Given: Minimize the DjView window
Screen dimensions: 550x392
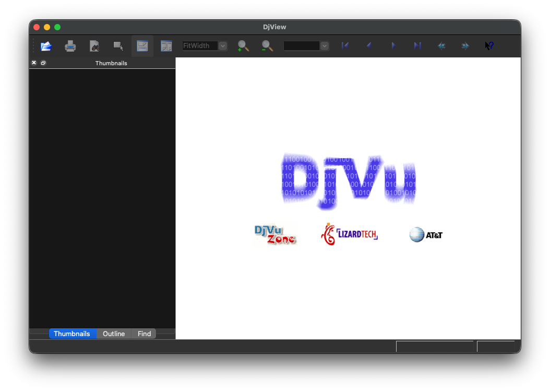Looking at the screenshot, I should click(x=47, y=27).
